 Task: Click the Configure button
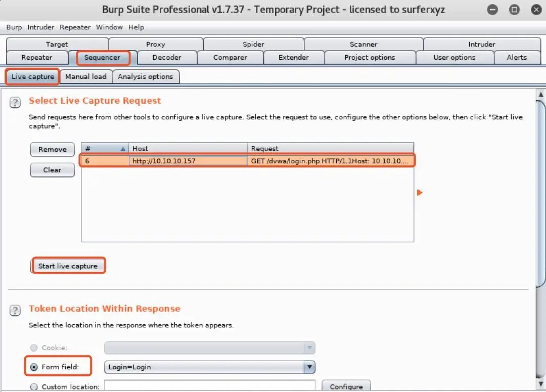[x=346, y=386]
